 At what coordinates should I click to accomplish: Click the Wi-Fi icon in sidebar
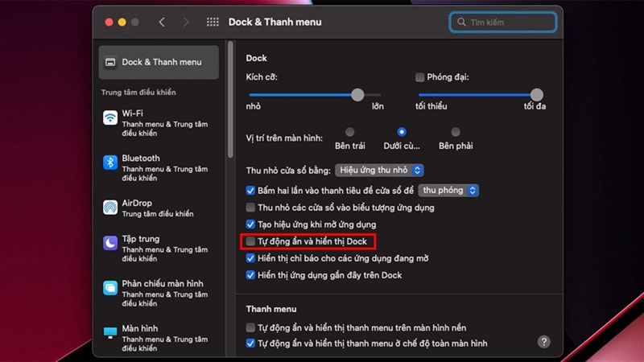coord(110,118)
